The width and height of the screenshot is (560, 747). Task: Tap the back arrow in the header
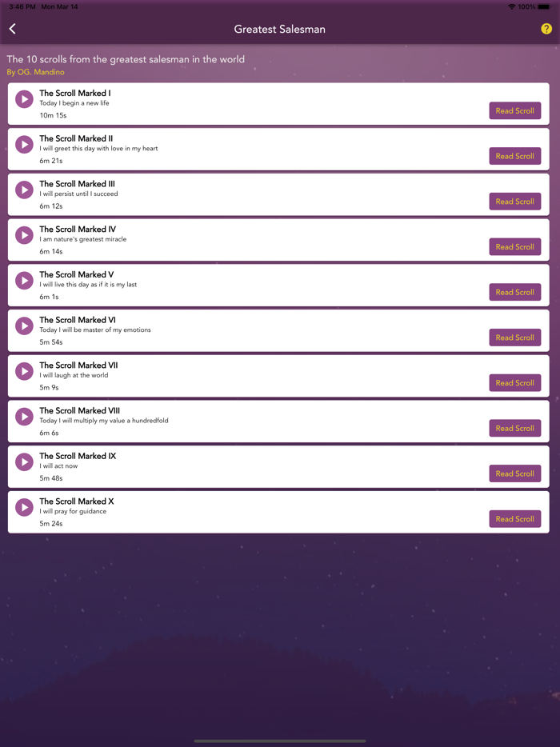pyautogui.click(x=13, y=28)
